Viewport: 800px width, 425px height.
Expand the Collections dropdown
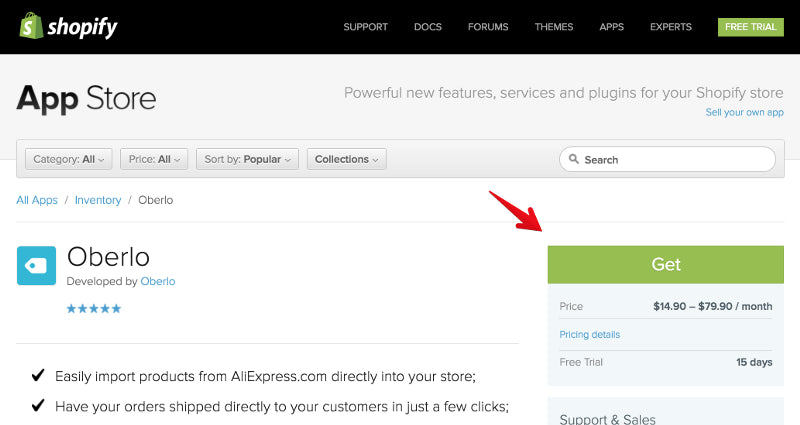(x=346, y=159)
